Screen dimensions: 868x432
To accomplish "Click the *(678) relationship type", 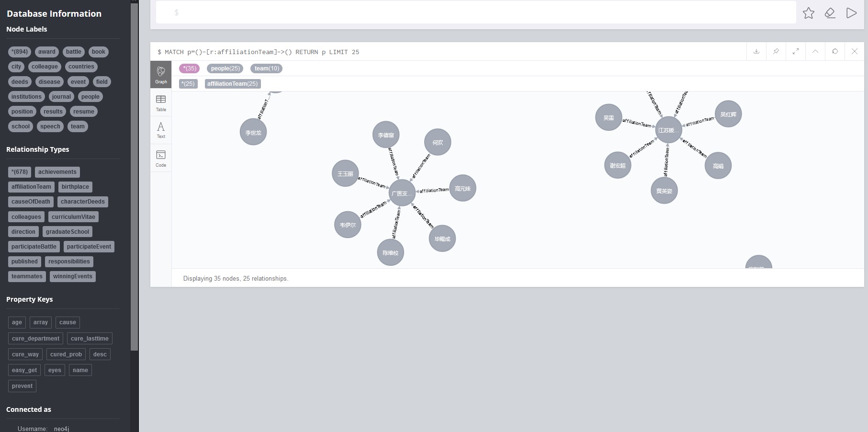I will pos(20,172).
